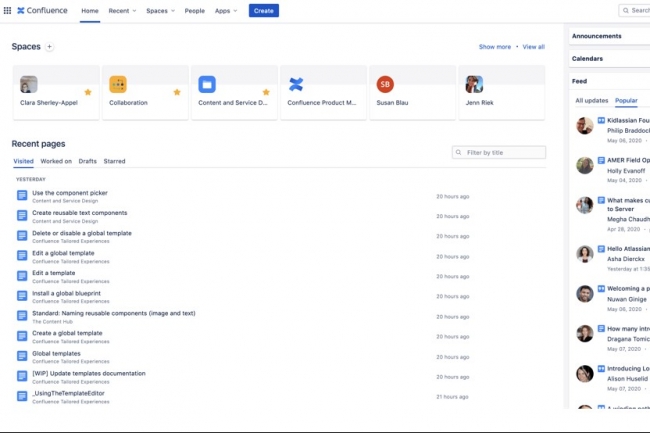The height and width of the screenshot is (433, 650).
Task: Click page icon beside AMER Field Op feed post
Action: 601,160
